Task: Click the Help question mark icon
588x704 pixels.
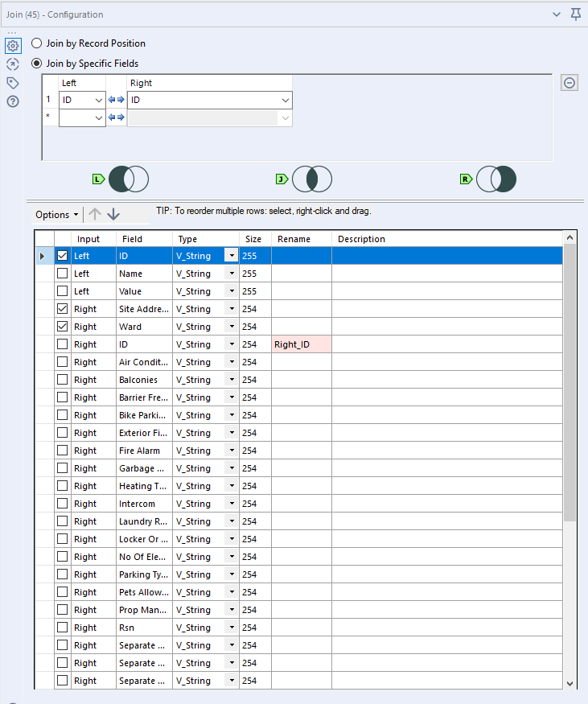Action: pyautogui.click(x=12, y=101)
